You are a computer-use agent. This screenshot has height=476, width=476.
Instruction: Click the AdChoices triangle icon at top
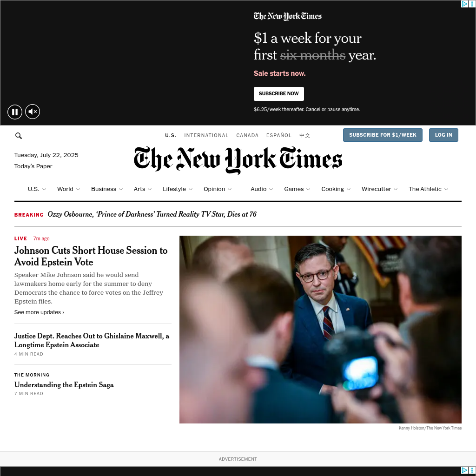click(x=464, y=4)
